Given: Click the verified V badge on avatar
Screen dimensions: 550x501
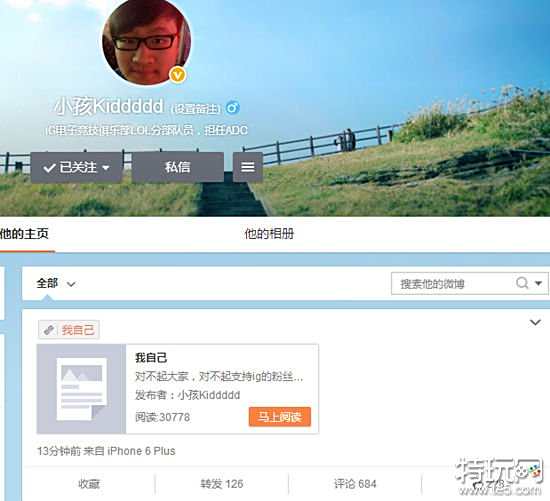Looking at the screenshot, I should [x=177, y=75].
